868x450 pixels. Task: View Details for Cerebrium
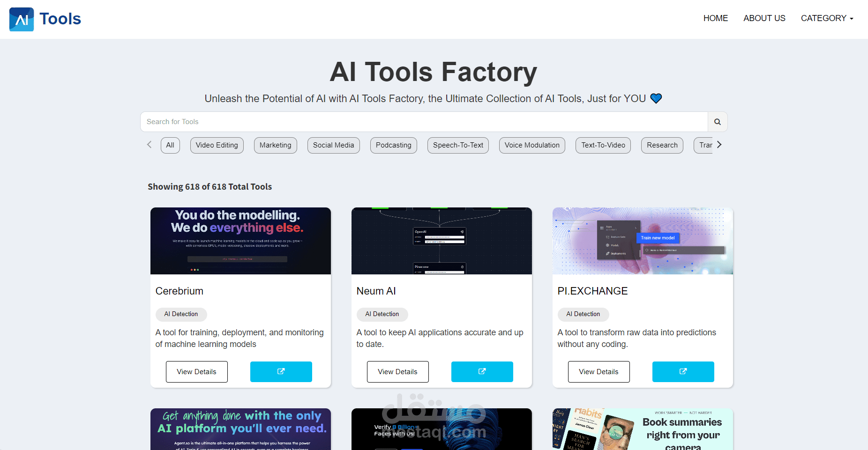(197, 372)
